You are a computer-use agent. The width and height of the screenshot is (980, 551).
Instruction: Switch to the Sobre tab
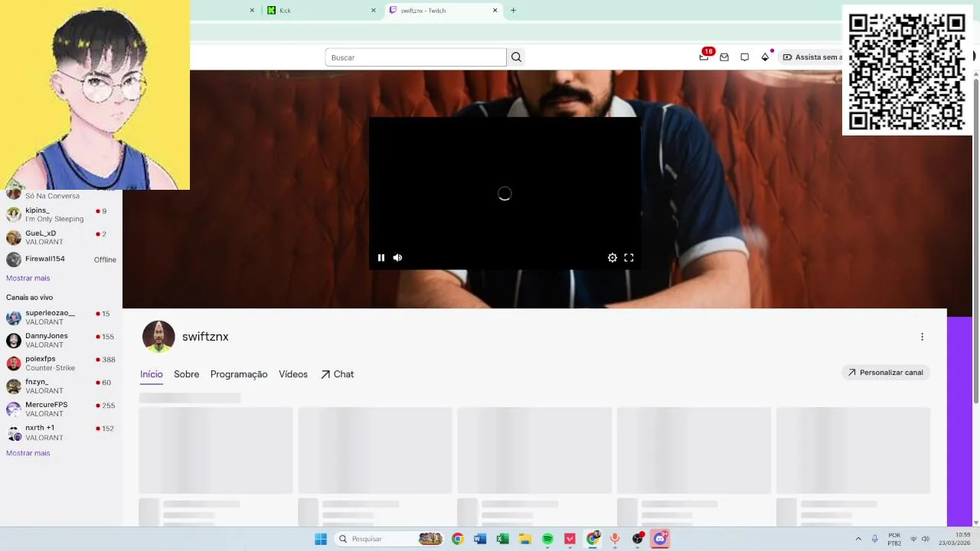(x=186, y=374)
